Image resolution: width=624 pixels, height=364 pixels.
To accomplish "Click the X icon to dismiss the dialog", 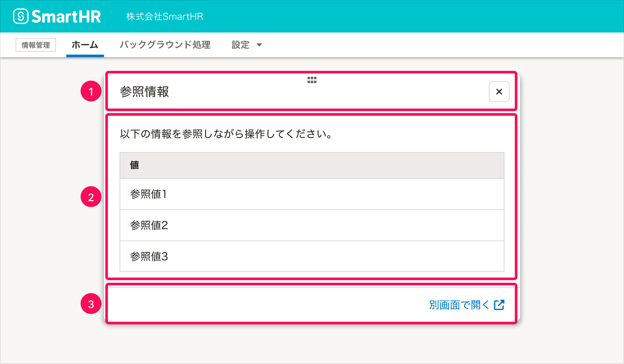I will pos(499,92).
